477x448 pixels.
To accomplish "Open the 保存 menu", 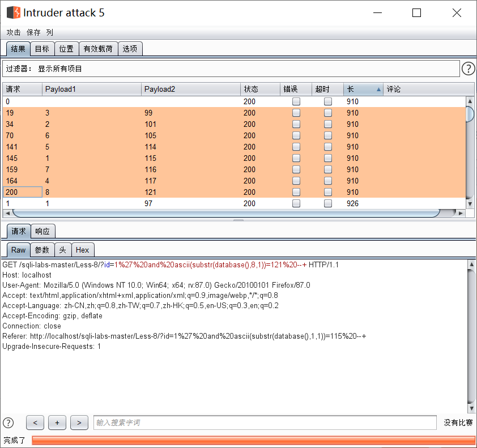I will pyautogui.click(x=33, y=32).
